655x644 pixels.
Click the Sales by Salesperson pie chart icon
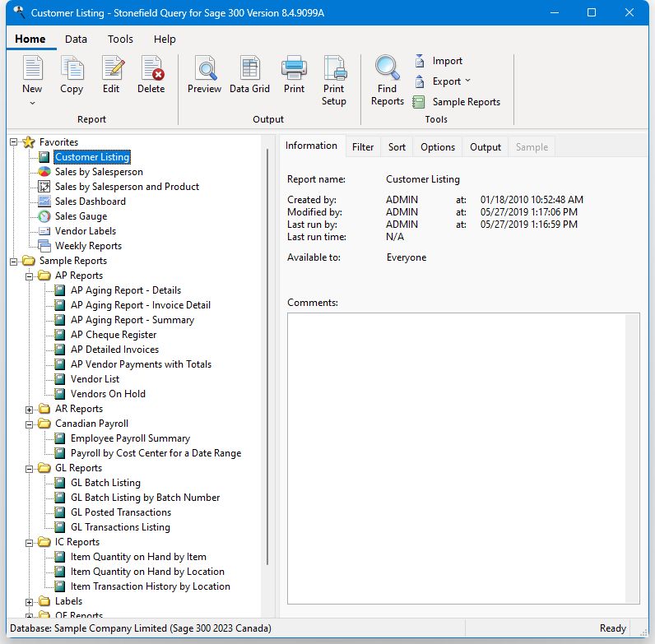pyautogui.click(x=44, y=172)
